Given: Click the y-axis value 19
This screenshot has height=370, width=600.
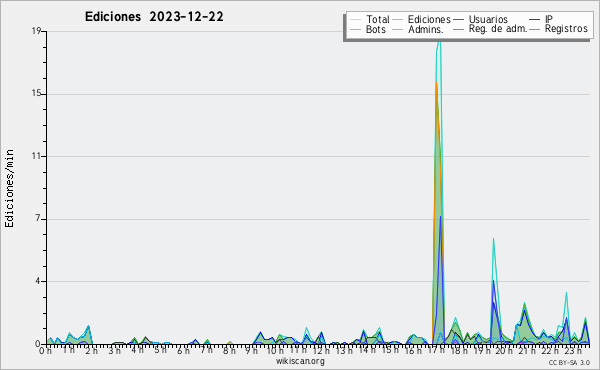Looking at the screenshot, I should (36, 31).
